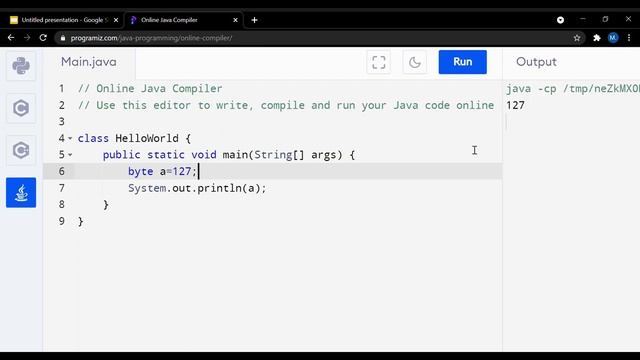Click the Output panel heading
640x360 pixels.
tap(536, 62)
